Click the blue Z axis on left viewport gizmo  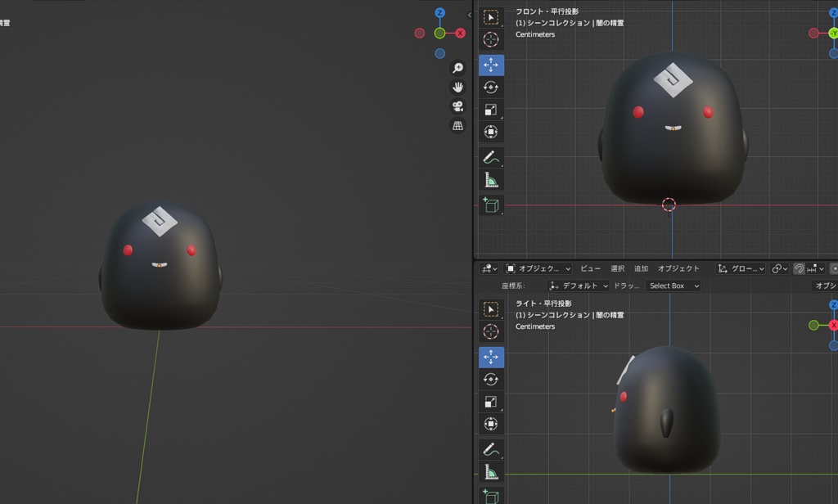coord(439,13)
